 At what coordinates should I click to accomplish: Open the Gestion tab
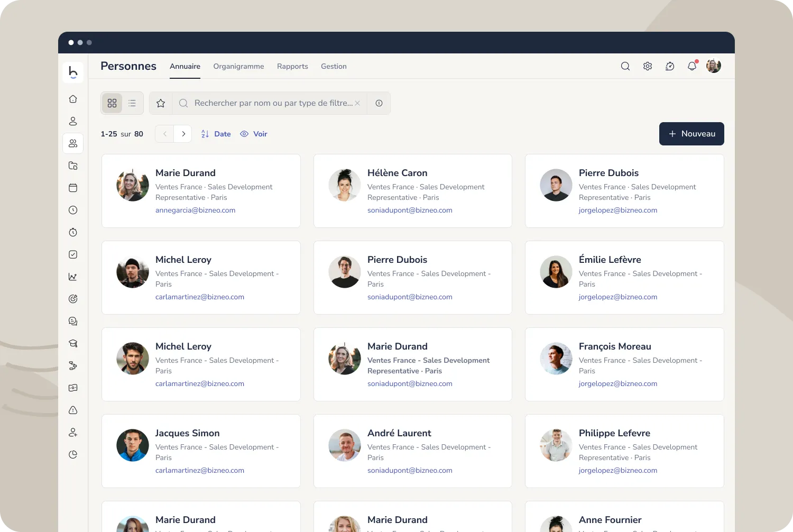[x=334, y=66]
